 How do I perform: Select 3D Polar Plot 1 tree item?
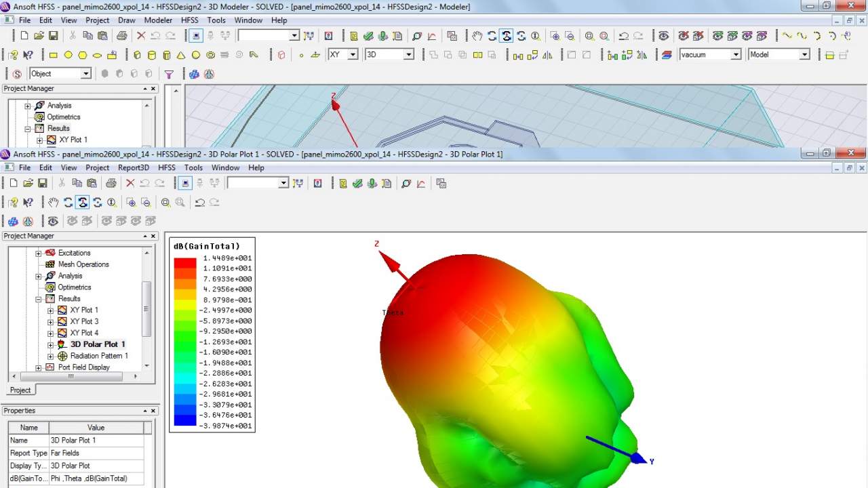(x=98, y=344)
